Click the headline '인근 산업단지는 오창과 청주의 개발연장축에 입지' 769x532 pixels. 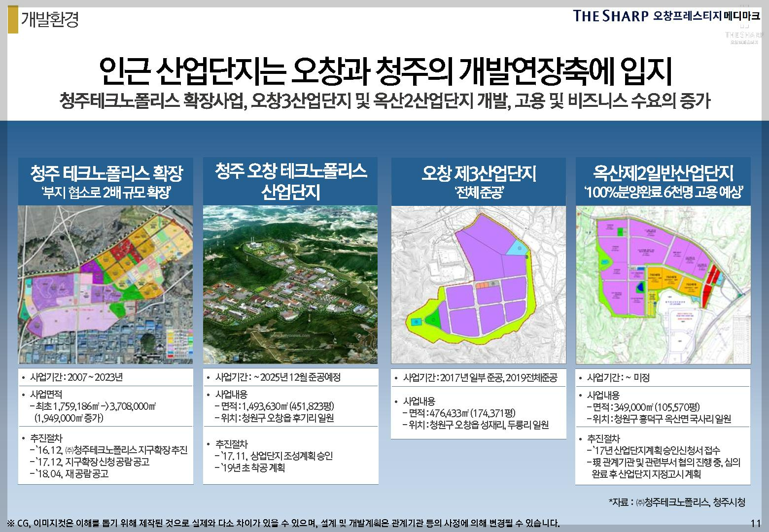(385, 71)
